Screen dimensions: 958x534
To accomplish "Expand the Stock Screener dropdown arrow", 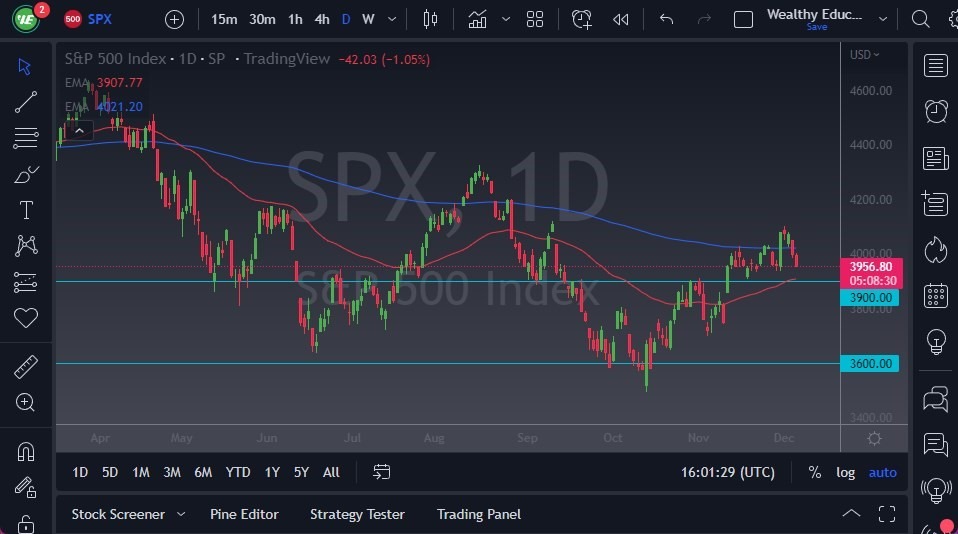I will pos(181,514).
